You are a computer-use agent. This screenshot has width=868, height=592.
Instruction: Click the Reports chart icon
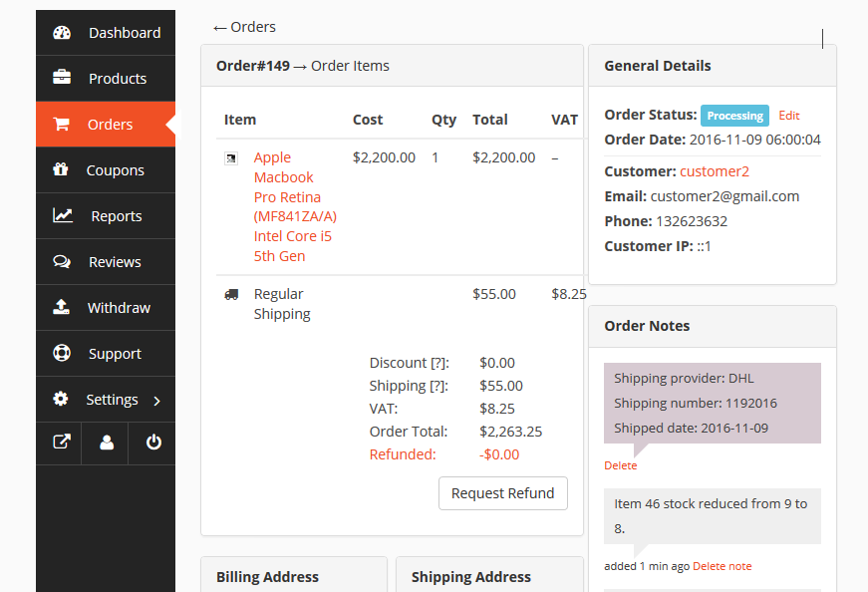(x=63, y=216)
